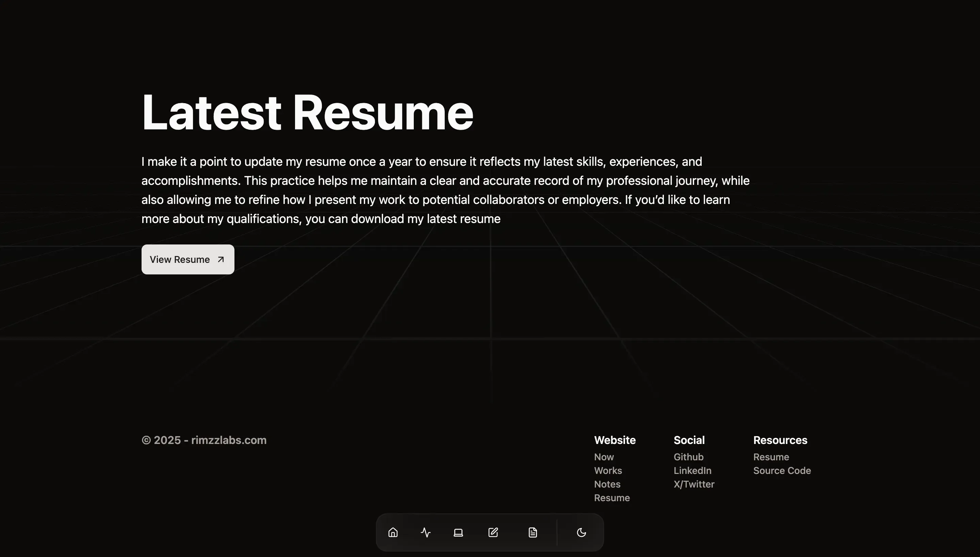
Task: Open the X/Twitter footer link
Action: point(694,484)
